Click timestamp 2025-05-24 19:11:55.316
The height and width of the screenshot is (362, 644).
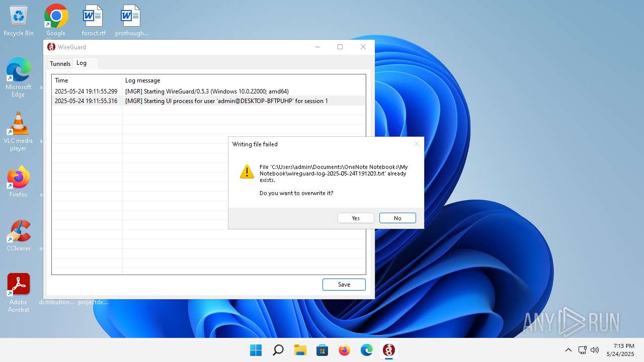pos(86,101)
